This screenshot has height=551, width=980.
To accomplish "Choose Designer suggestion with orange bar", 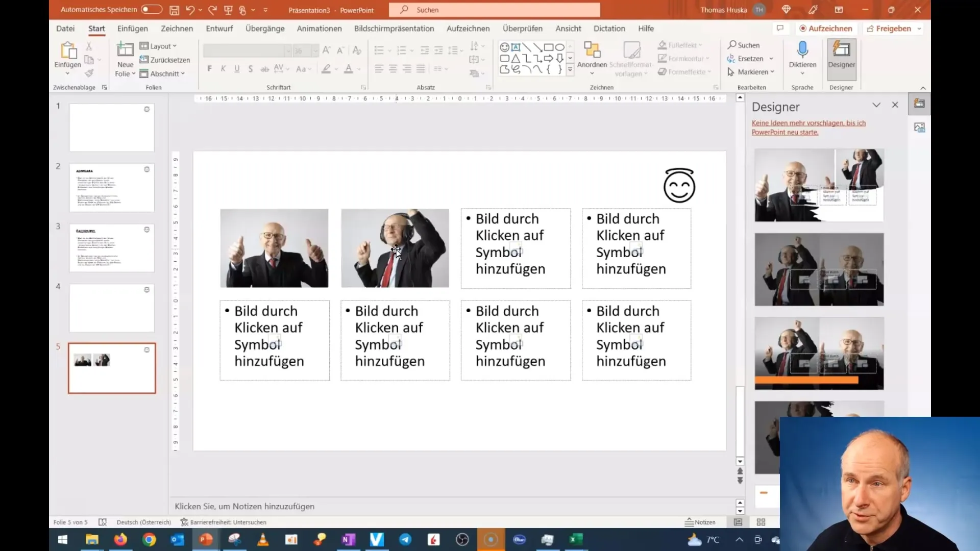I will click(x=819, y=354).
